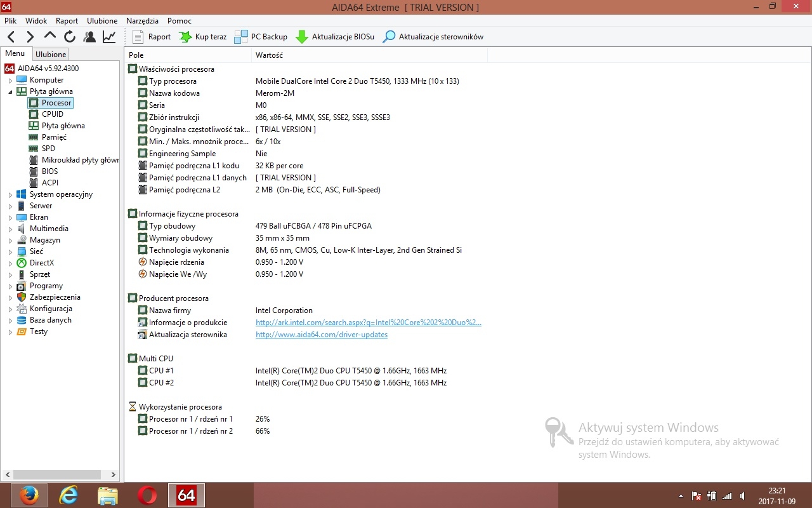812x508 pixels.
Task: Click the ACPI tree icon
Action: 34,183
